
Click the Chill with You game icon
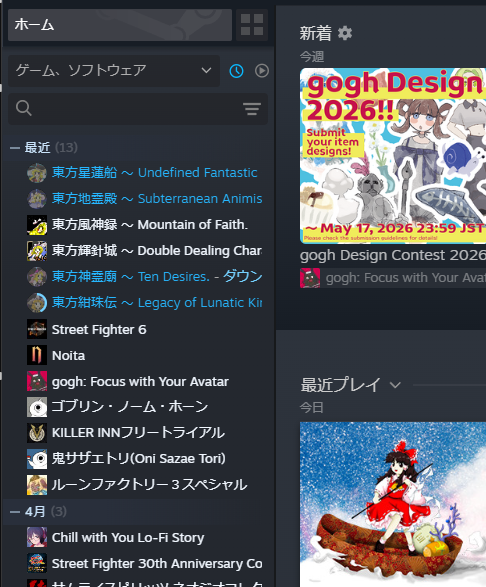coord(37,537)
